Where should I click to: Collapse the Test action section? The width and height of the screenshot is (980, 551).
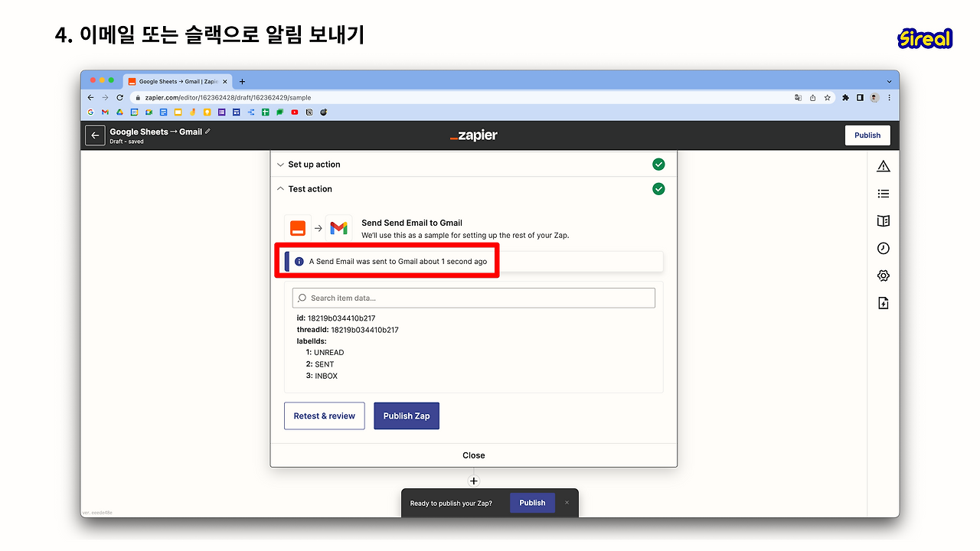coord(474,189)
